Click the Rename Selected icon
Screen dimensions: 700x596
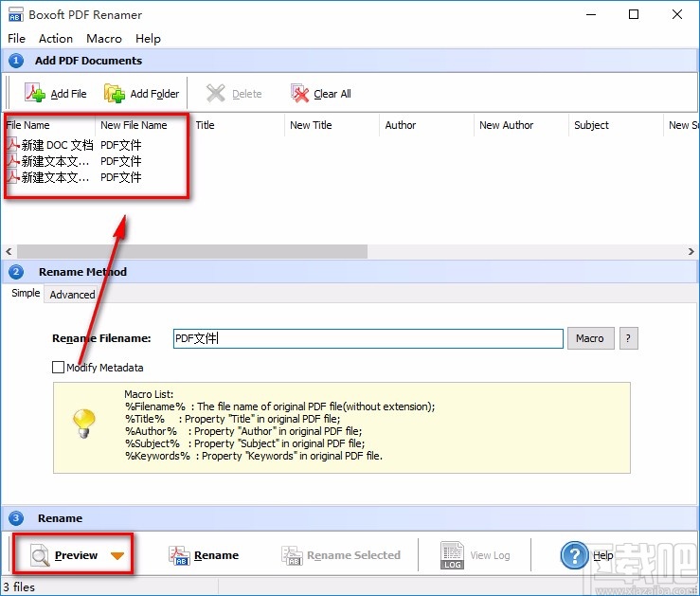[x=292, y=555]
